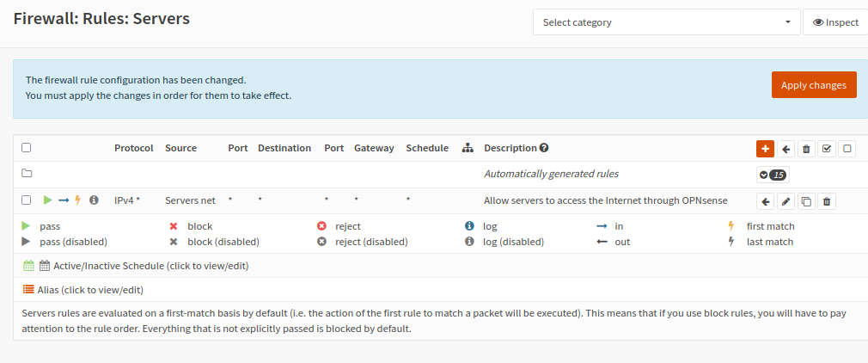Image resolution: width=868 pixels, height=363 pixels.
Task: Click the header move selected rules arrow
Action: click(785, 148)
